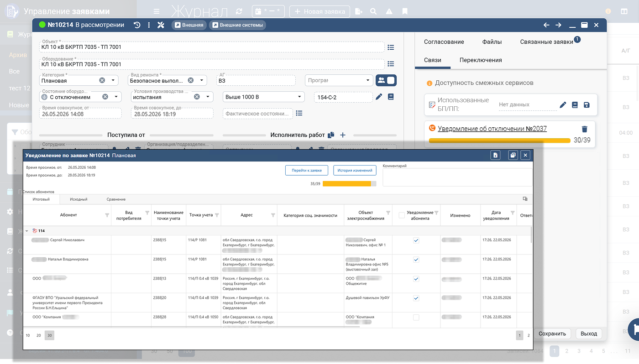Click the copy icon next to Исполнитель работ

pyautogui.click(x=331, y=135)
